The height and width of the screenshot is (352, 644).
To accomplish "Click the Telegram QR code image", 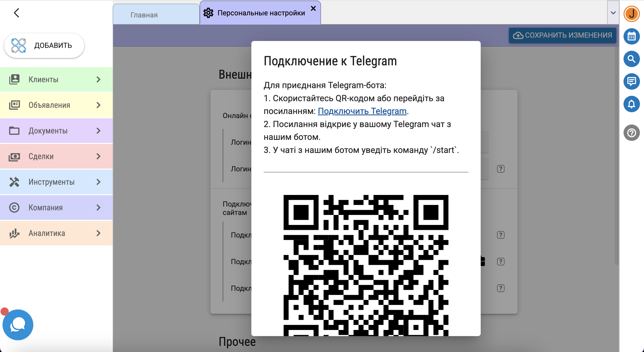I will [366, 265].
